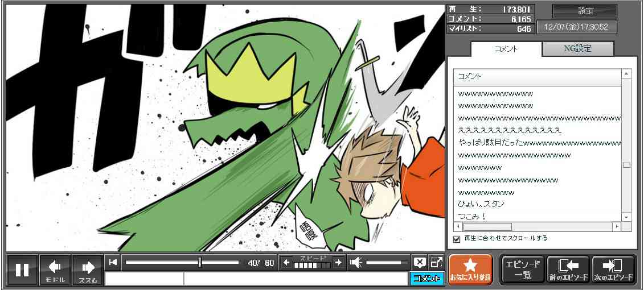Click the page progress seek slider
Viewport: 644px width, 290px height.
pos(182,262)
